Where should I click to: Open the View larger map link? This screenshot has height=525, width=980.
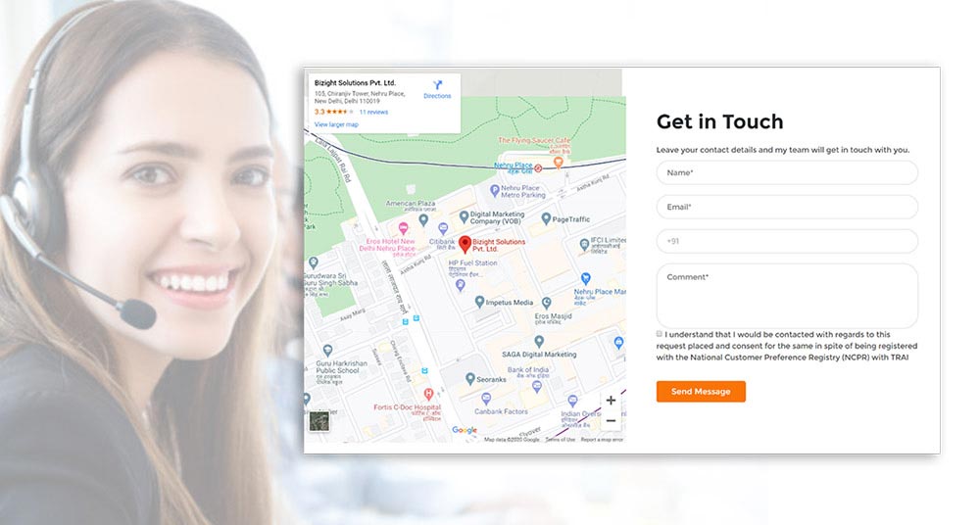(336, 124)
